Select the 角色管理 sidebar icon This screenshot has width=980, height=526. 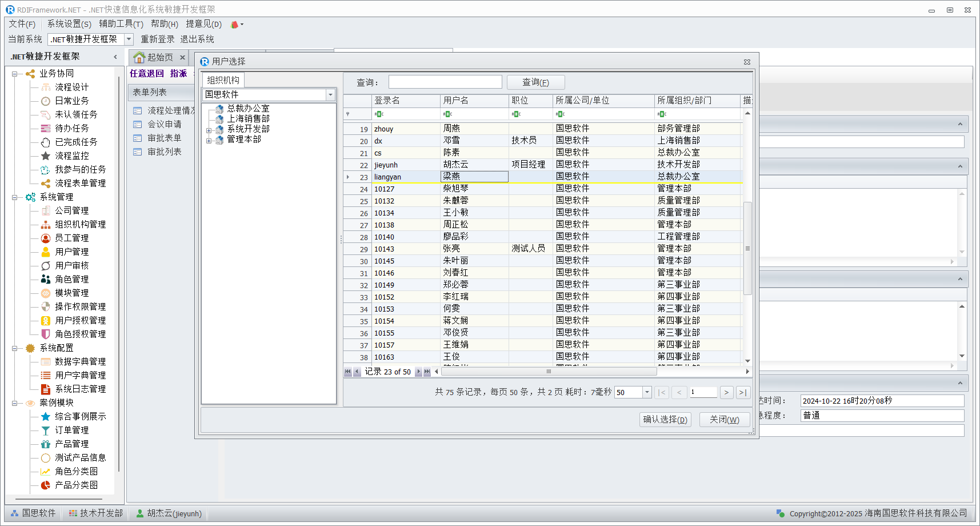coord(46,279)
